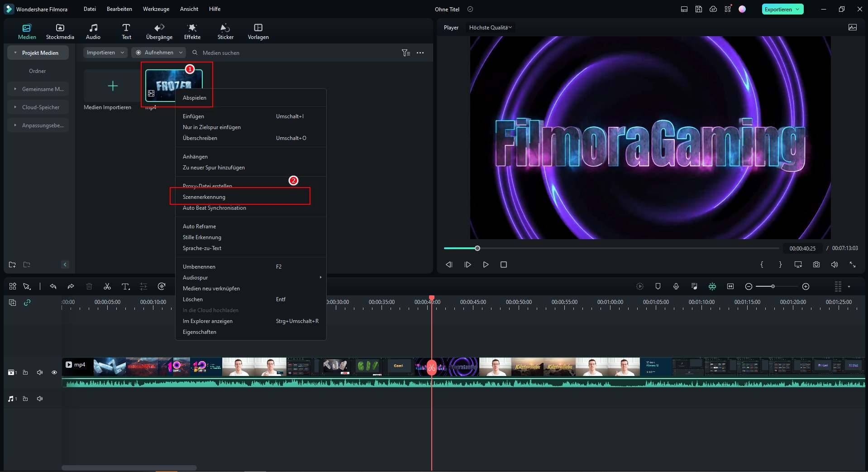
Task: Click the voiceover microphone icon
Action: tap(676, 286)
